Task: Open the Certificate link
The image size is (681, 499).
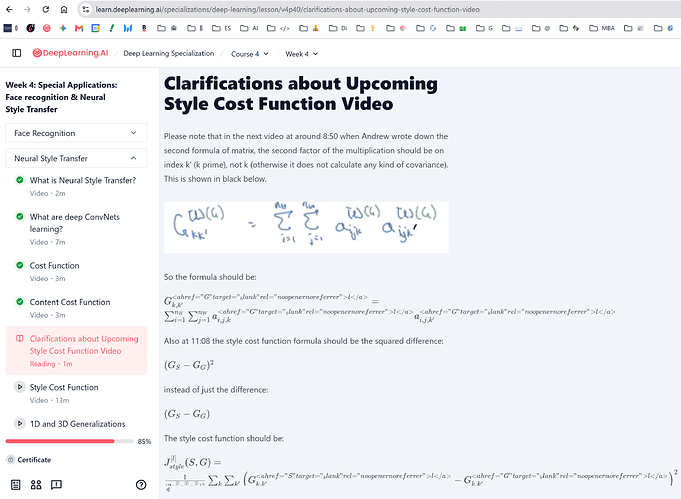Action: pos(34,459)
